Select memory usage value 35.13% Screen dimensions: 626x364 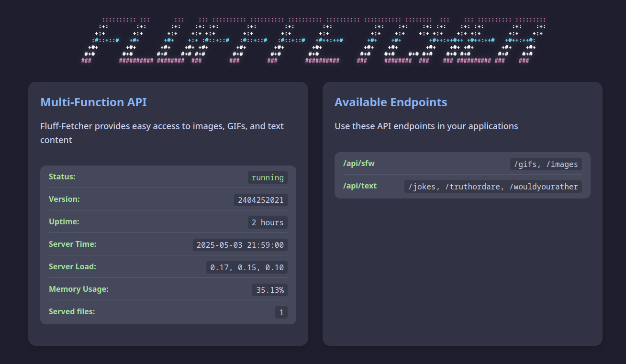point(270,290)
